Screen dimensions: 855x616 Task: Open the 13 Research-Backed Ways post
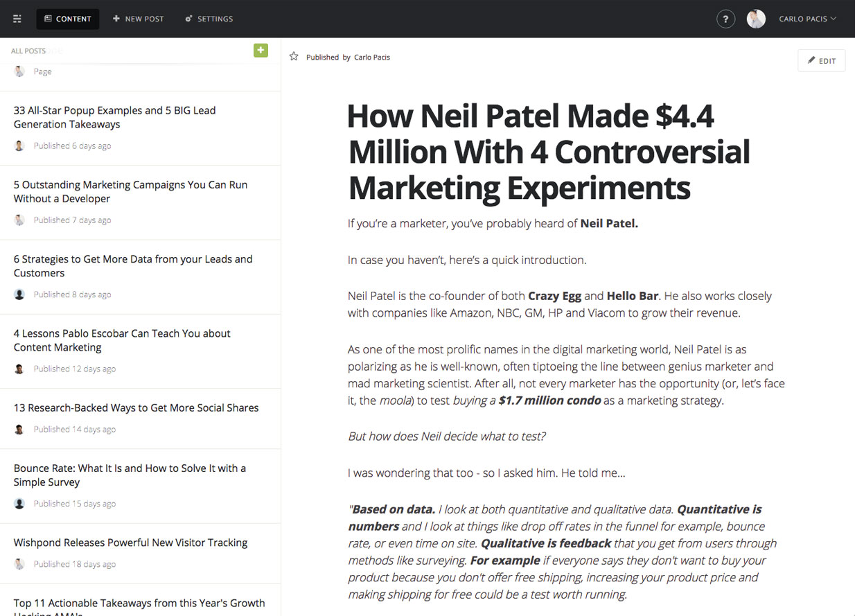(136, 407)
